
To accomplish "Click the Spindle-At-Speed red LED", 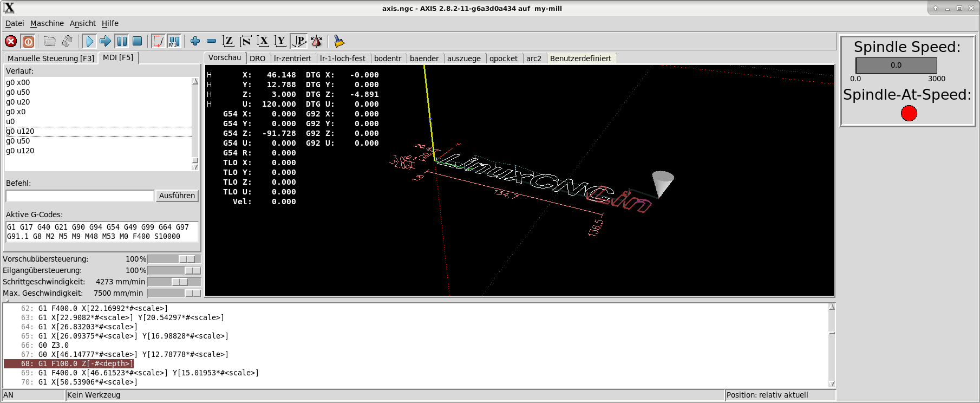I will tap(909, 113).
